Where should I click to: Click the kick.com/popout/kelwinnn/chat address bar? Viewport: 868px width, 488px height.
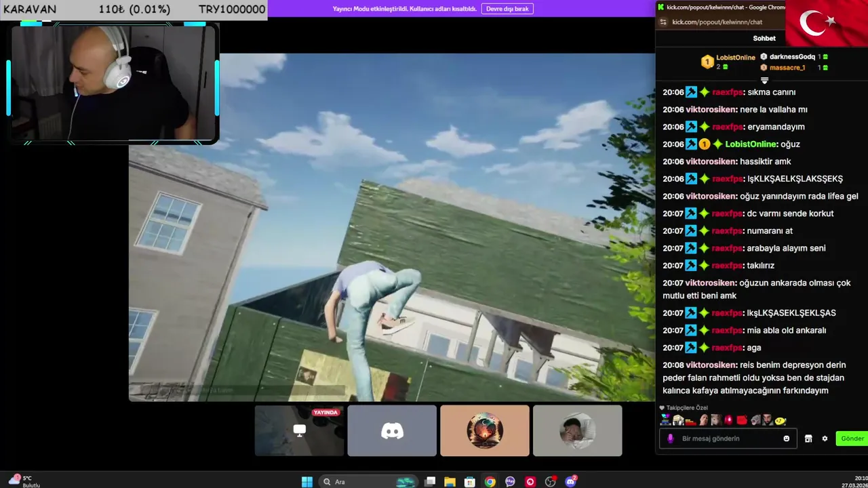[x=717, y=22]
